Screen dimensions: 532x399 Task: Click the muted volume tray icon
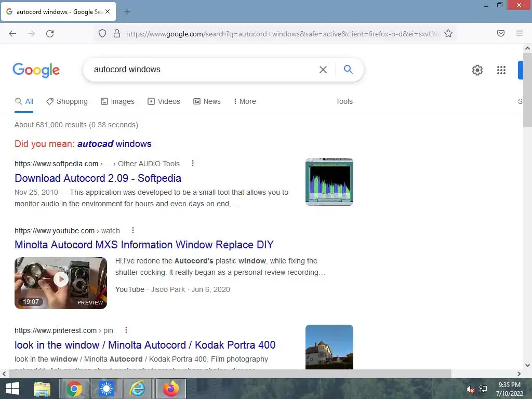point(470,389)
